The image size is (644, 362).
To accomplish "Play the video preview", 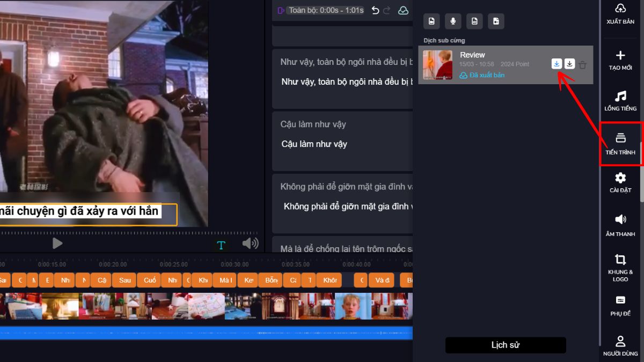I will 57,243.
